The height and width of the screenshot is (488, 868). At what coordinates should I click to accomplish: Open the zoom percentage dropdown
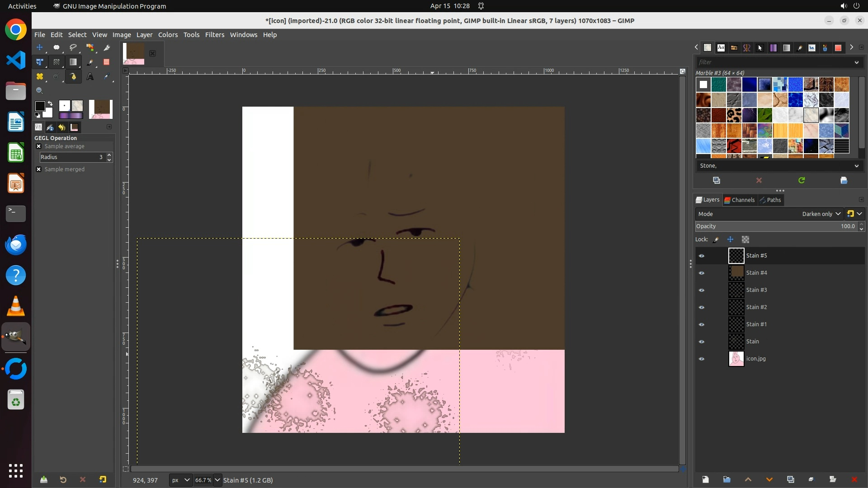pos(217,480)
